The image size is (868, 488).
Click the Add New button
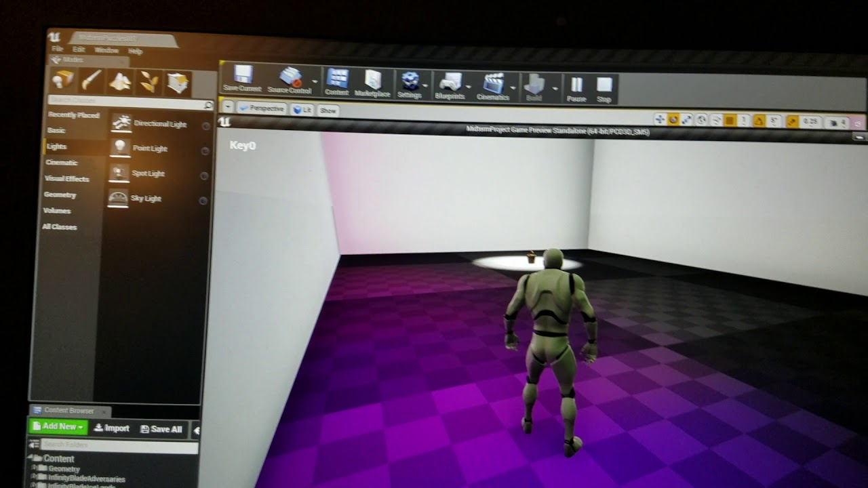point(58,426)
